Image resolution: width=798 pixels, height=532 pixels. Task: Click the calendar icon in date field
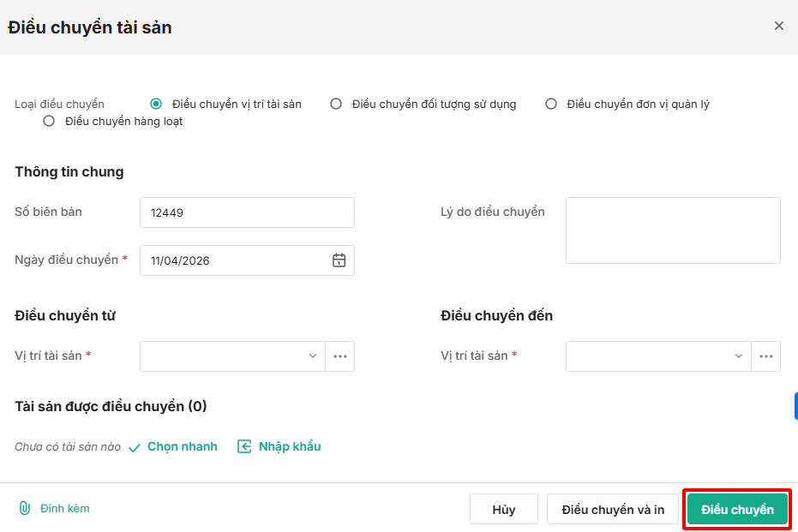(339, 260)
